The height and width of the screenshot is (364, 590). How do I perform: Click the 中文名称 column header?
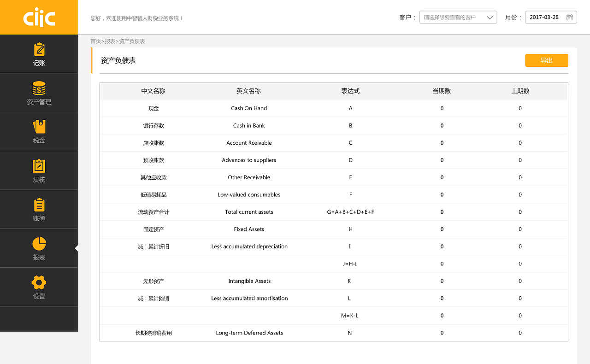click(x=153, y=91)
